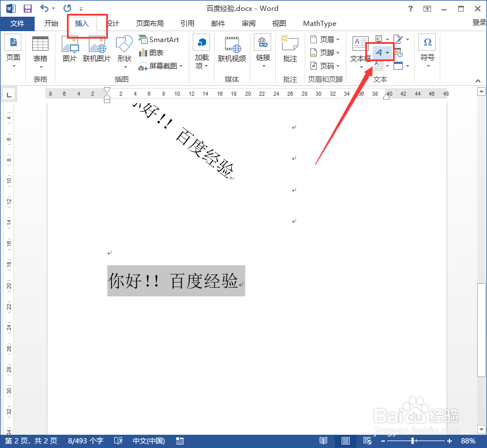Switch to the 邮件 mailings tab
Image resolution: width=487 pixels, height=448 pixels.
point(218,24)
